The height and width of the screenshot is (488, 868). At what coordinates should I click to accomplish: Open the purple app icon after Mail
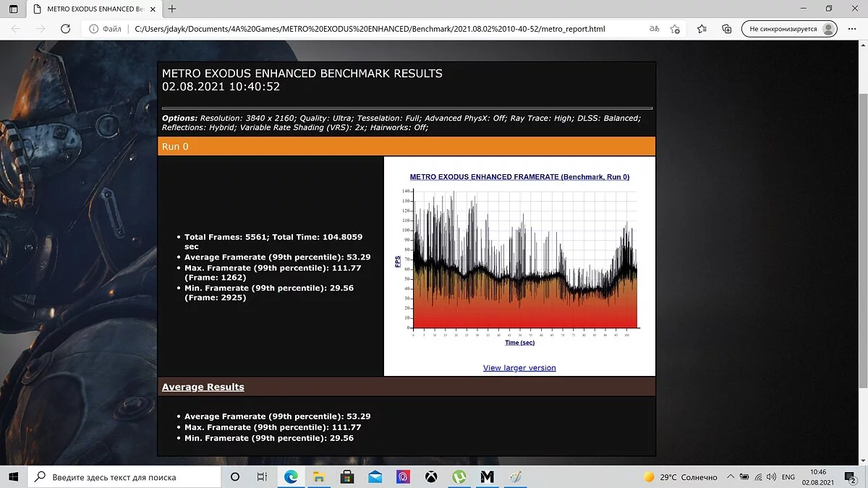(403, 477)
